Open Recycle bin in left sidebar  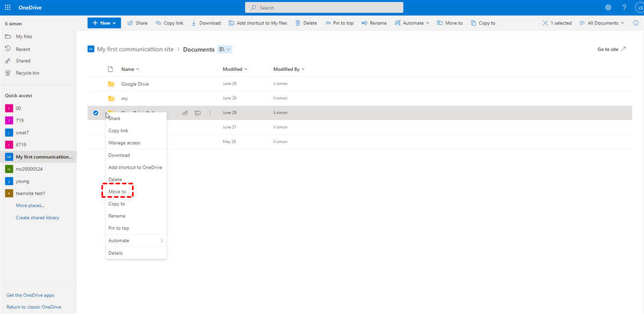(x=27, y=73)
